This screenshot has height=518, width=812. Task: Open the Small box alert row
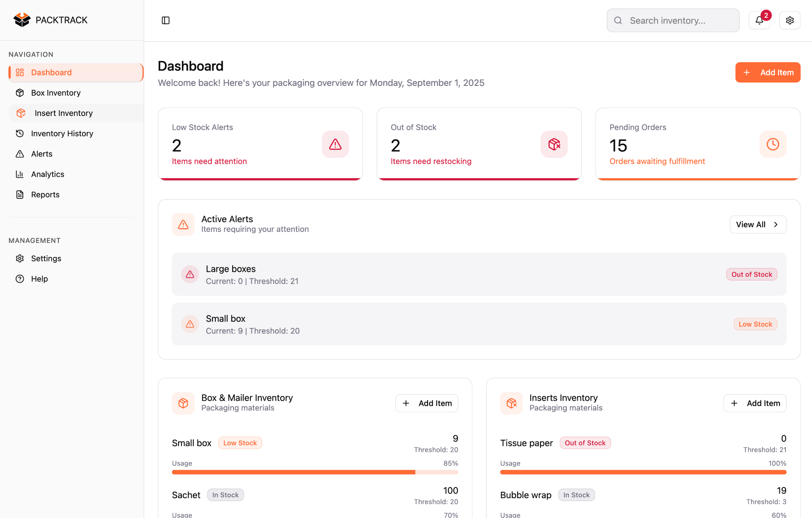(479, 324)
